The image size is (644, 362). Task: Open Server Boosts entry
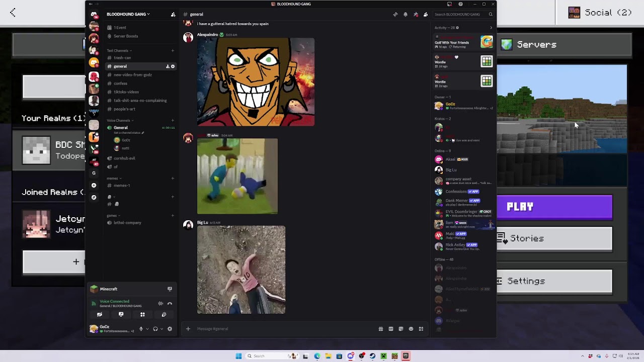140,36
